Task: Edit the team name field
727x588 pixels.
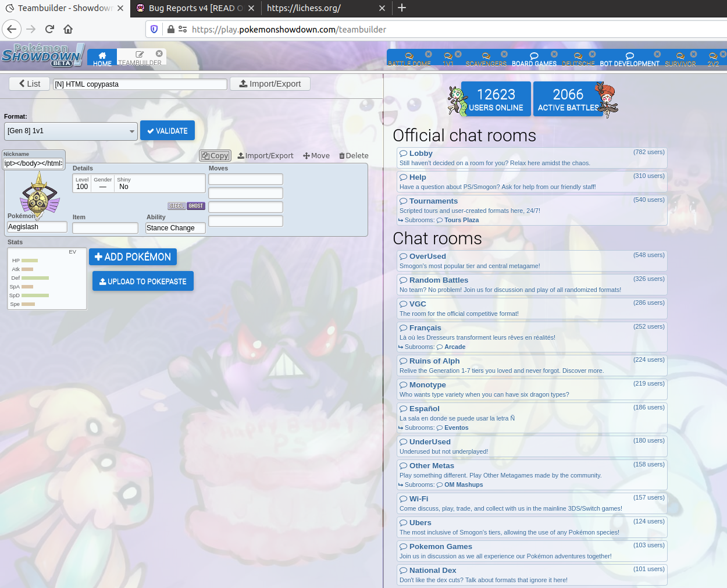Action: [140, 84]
